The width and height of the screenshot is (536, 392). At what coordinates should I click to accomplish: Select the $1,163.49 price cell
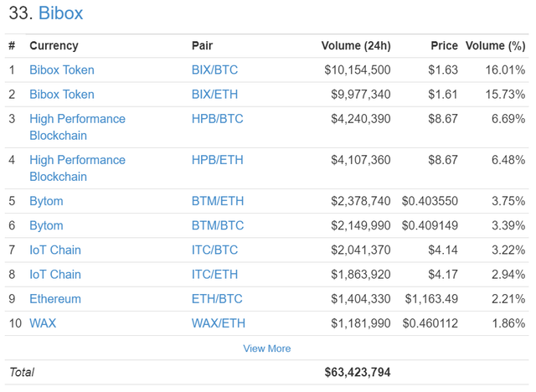click(x=431, y=299)
